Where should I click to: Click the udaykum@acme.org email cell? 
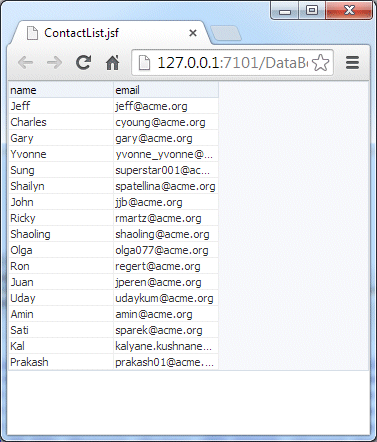coord(166,298)
